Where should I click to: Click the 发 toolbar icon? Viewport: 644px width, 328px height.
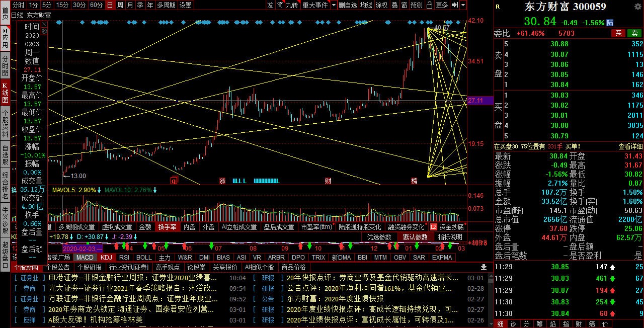[x=270, y=5]
